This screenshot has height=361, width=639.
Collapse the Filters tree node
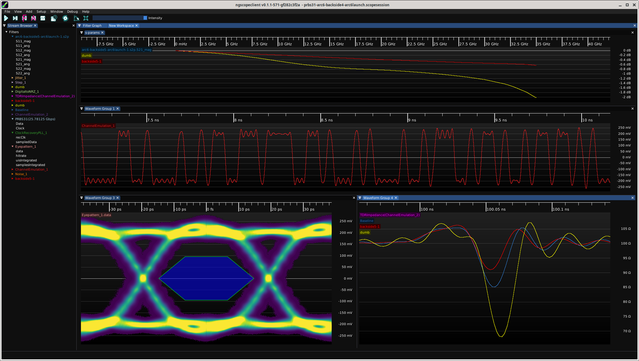point(7,32)
